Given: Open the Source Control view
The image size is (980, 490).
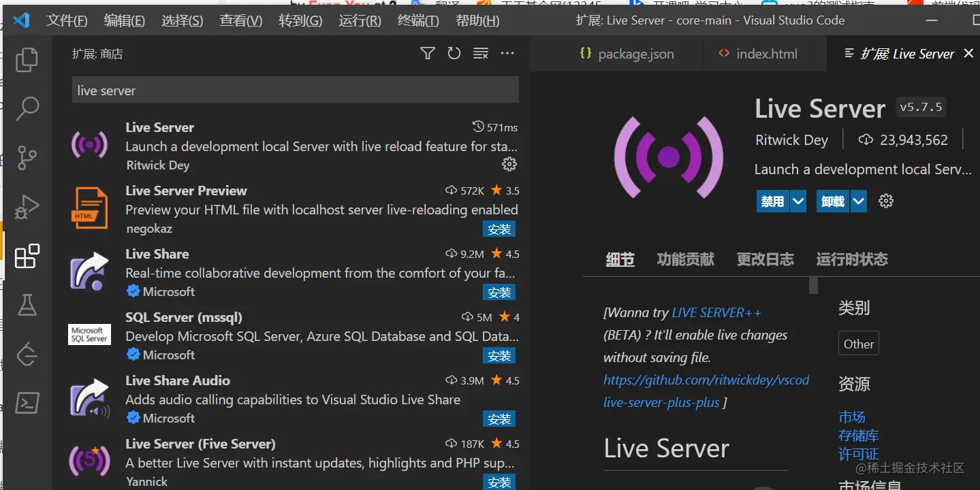Looking at the screenshot, I should tap(27, 157).
